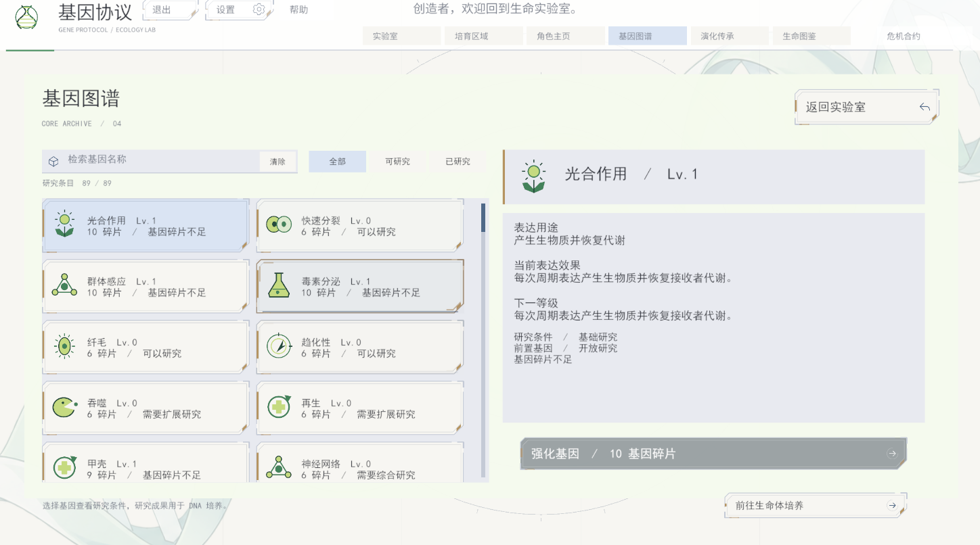Click 强化基因 10 基因碎片 button
Screen dimensions: 980x545
point(713,454)
